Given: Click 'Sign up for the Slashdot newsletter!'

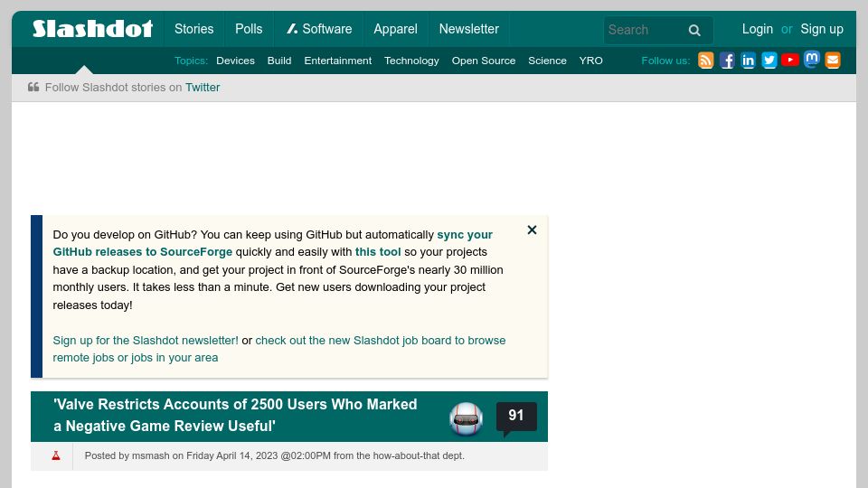Looking at the screenshot, I should click(x=146, y=341).
